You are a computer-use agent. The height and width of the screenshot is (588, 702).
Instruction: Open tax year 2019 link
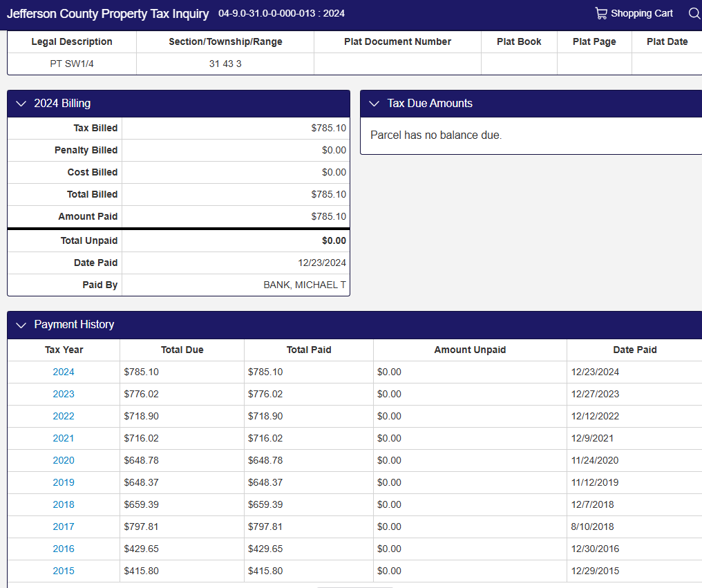click(64, 482)
